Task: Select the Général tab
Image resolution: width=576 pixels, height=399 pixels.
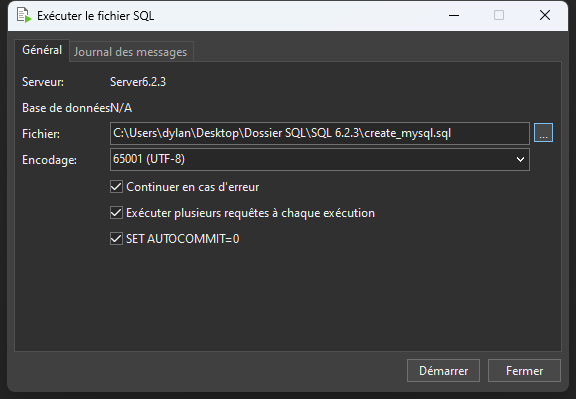Action: (42, 50)
